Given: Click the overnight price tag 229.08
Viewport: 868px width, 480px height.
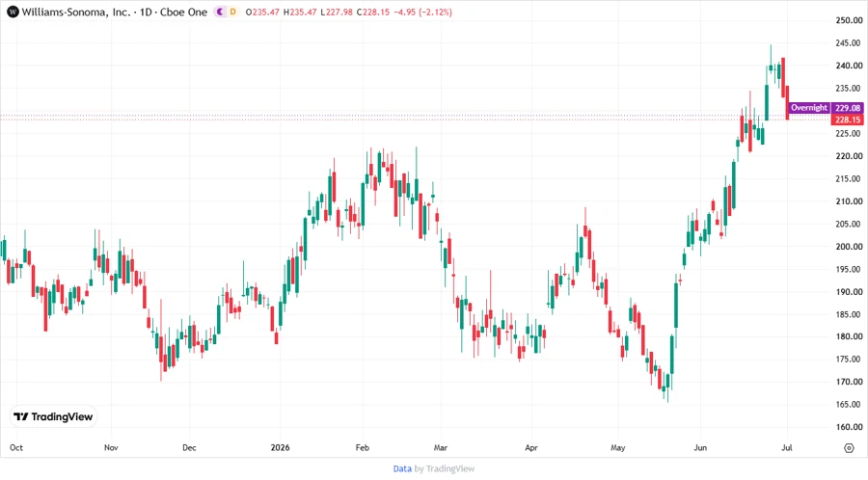Looking at the screenshot, I should [848, 108].
